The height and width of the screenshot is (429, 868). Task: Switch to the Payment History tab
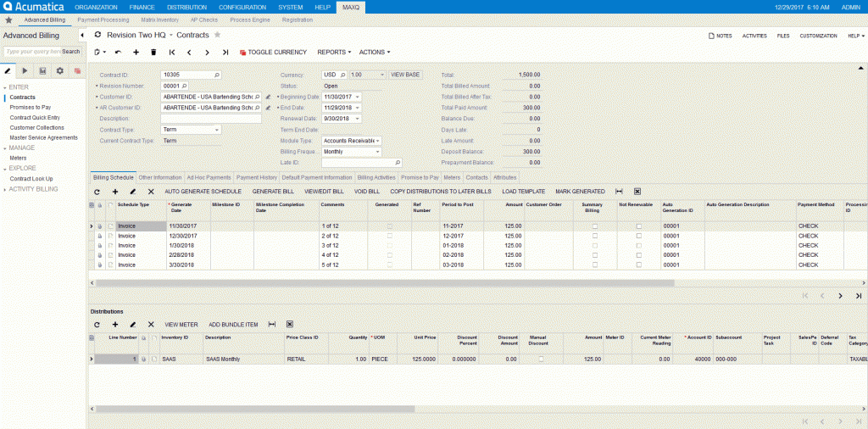256,177
